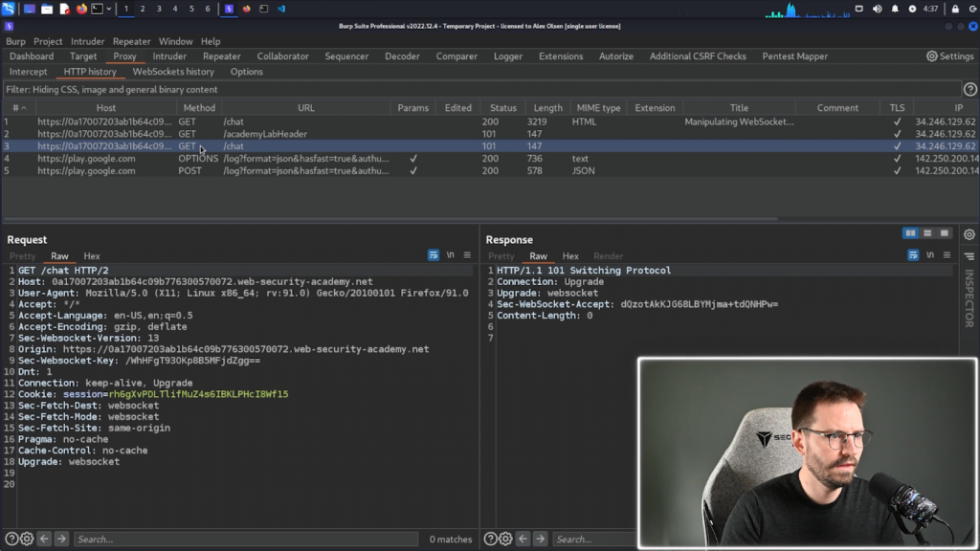Image resolution: width=980 pixels, height=551 pixels.
Task: Toggle non-printable characters (\n) in Response panel
Action: pyautogui.click(x=930, y=255)
